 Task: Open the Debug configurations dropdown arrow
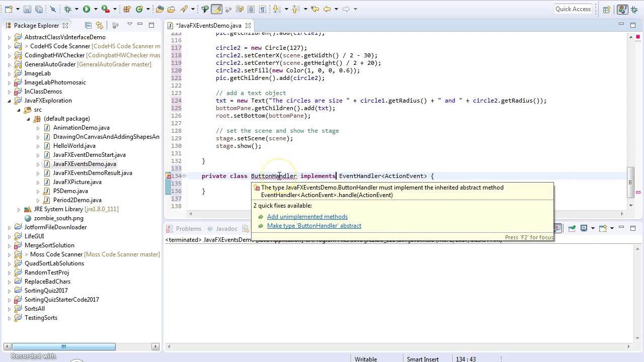[x=76, y=9]
